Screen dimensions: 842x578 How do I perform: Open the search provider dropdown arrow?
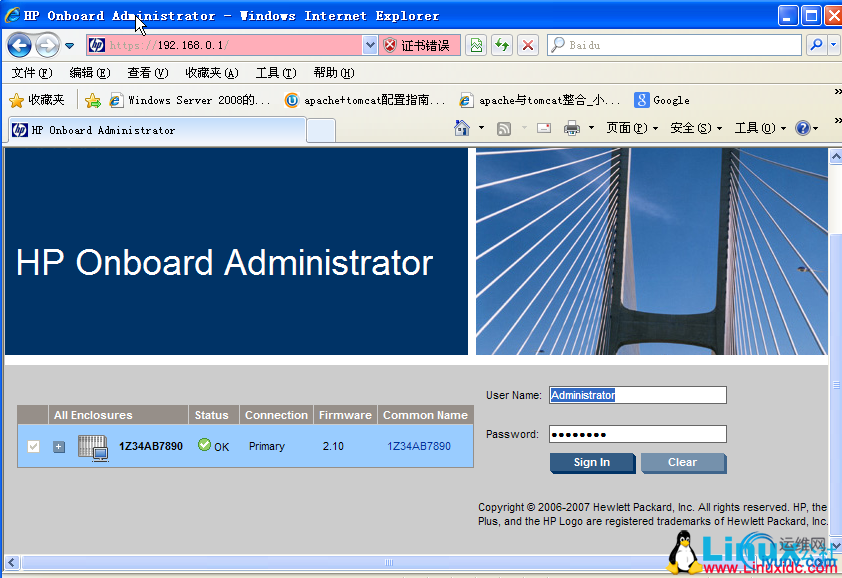click(x=834, y=45)
